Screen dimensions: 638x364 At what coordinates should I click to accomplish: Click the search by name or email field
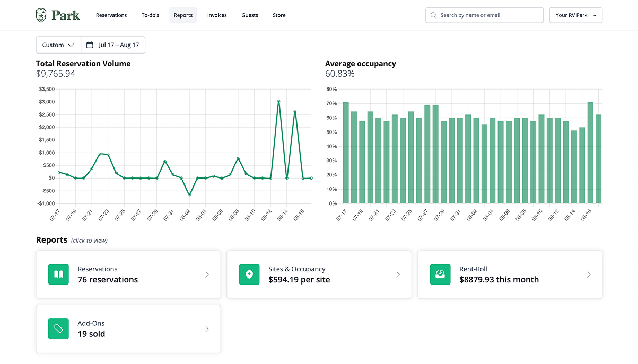(488, 15)
